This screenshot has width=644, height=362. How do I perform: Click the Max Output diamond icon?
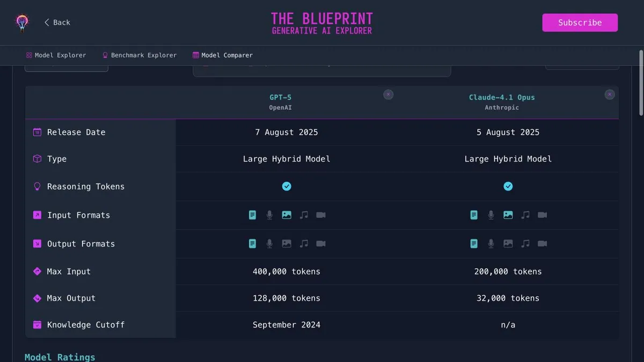[x=37, y=298]
